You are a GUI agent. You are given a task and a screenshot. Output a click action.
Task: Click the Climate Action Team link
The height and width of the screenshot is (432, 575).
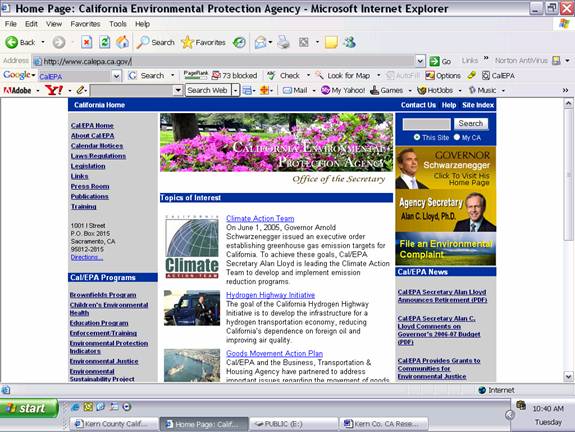tap(260, 219)
